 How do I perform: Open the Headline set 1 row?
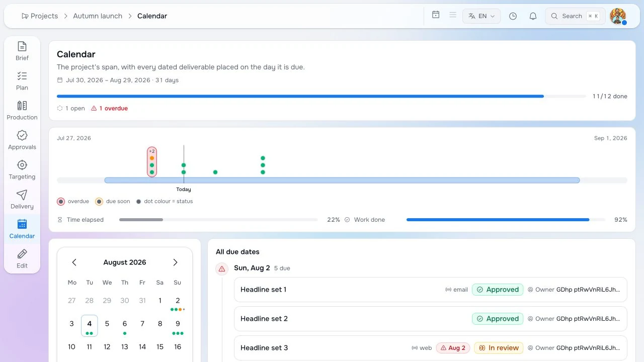pos(431,290)
